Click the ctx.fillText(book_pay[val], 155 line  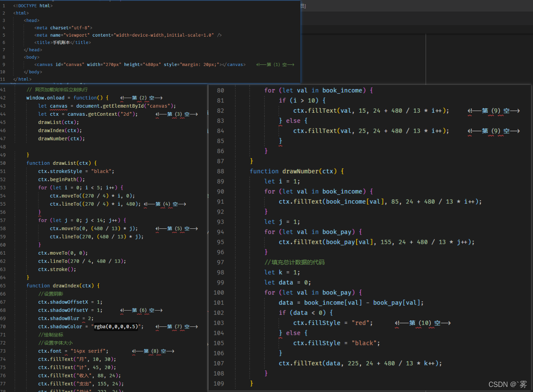pos(377,242)
